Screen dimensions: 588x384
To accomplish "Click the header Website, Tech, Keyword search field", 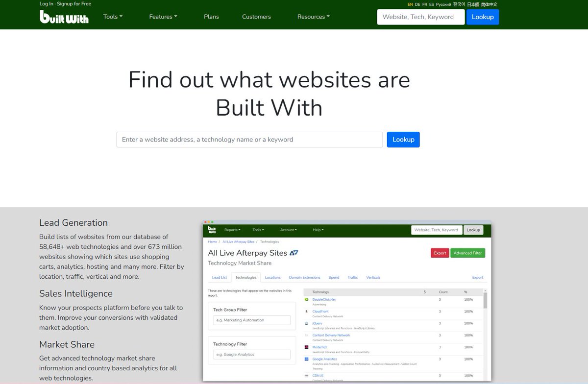I will [x=420, y=17].
